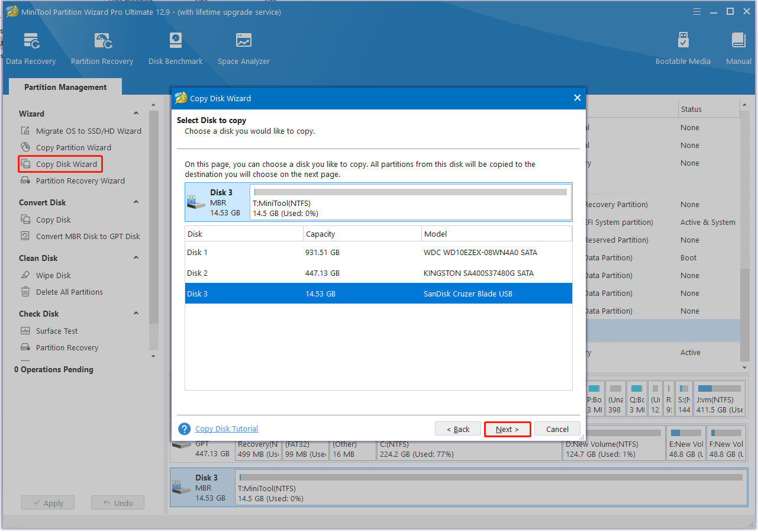
Task: Click Surface Test label
Action: click(x=57, y=331)
